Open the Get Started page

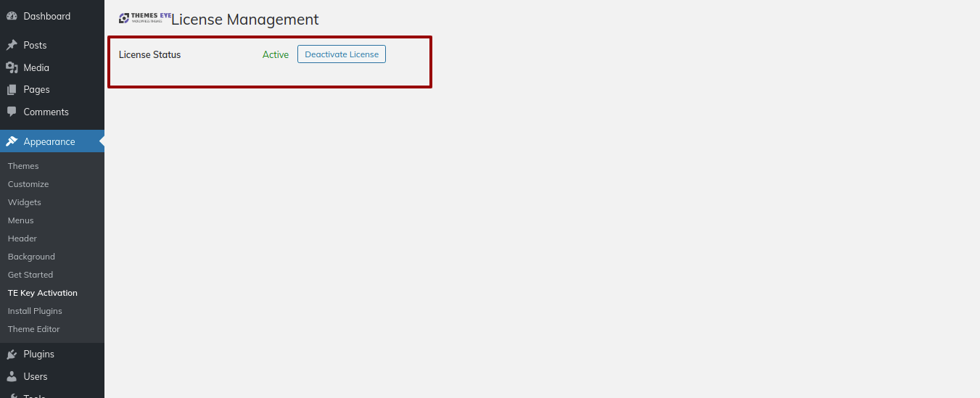30,275
